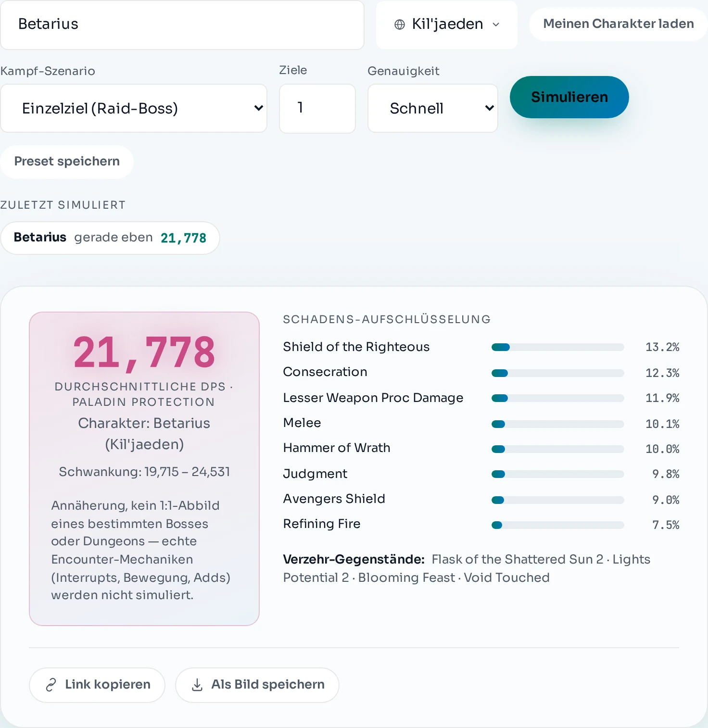Click the Shield of the Righteous damage bar
This screenshot has height=728, width=708.
click(x=557, y=347)
